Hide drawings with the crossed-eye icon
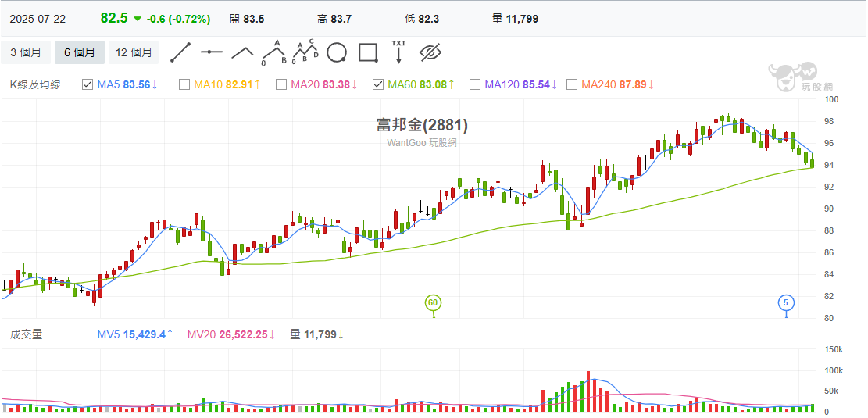The image size is (868, 418). pos(430,52)
